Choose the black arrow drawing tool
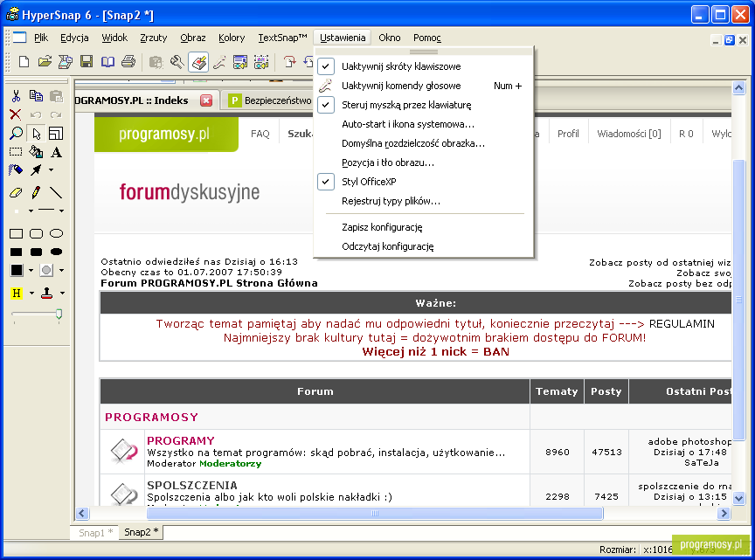Image resolution: width=755 pixels, height=560 pixels. [36, 170]
